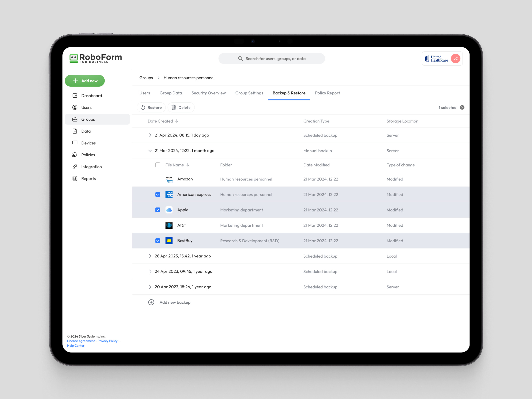
Task: Click the RoboForm logo
Action: (96, 58)
